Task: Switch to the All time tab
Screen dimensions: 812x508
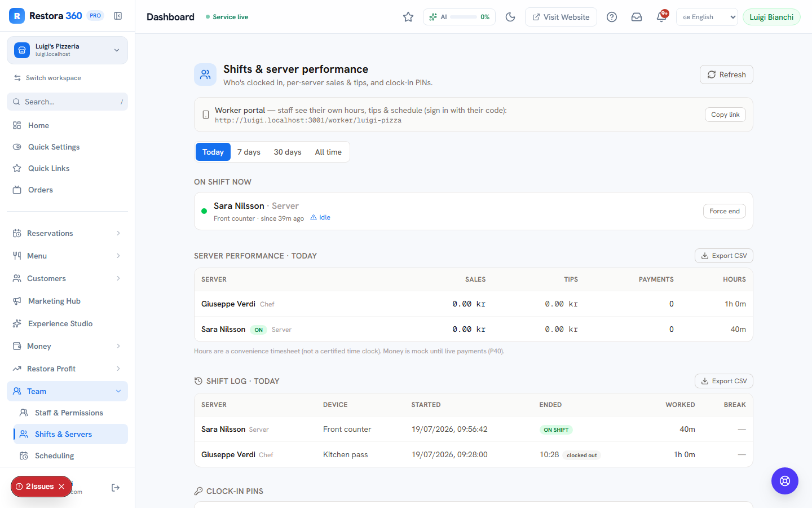Action: coord(328,152)
